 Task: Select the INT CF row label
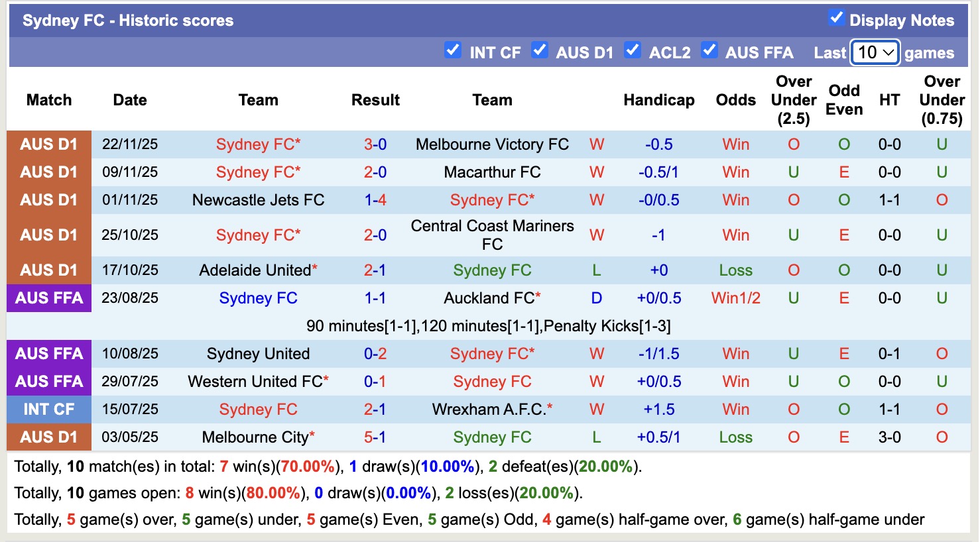tap(48, 409)
